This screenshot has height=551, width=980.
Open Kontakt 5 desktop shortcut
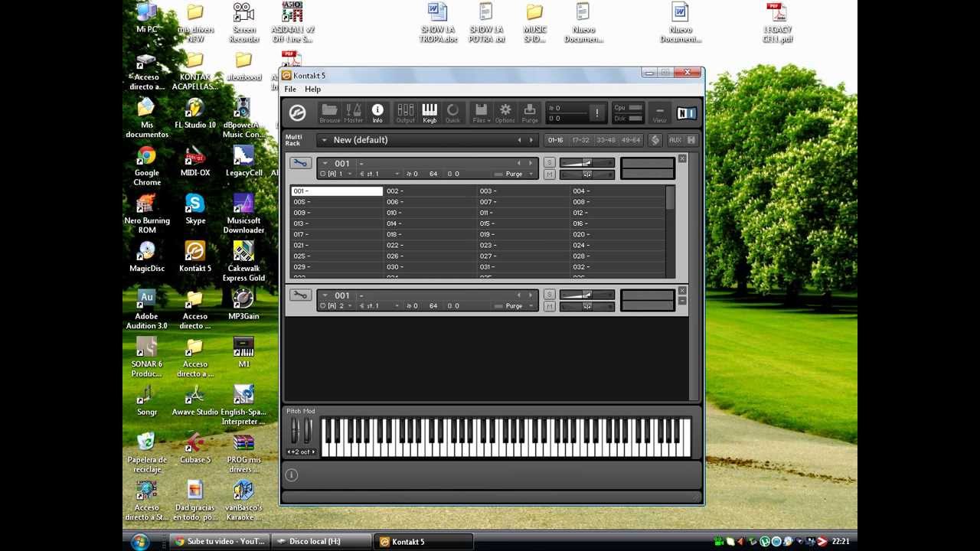tap(195, 257)
